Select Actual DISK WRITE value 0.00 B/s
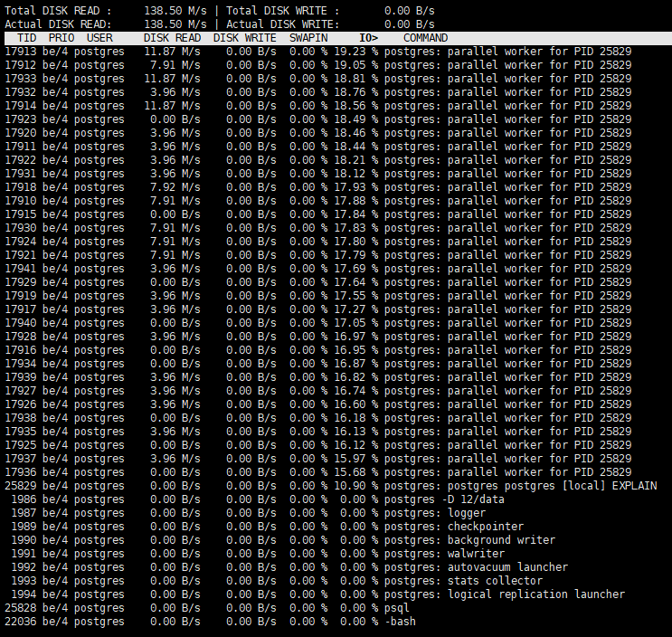Viewport: 672px width, 637px height. tap(410, 24)
